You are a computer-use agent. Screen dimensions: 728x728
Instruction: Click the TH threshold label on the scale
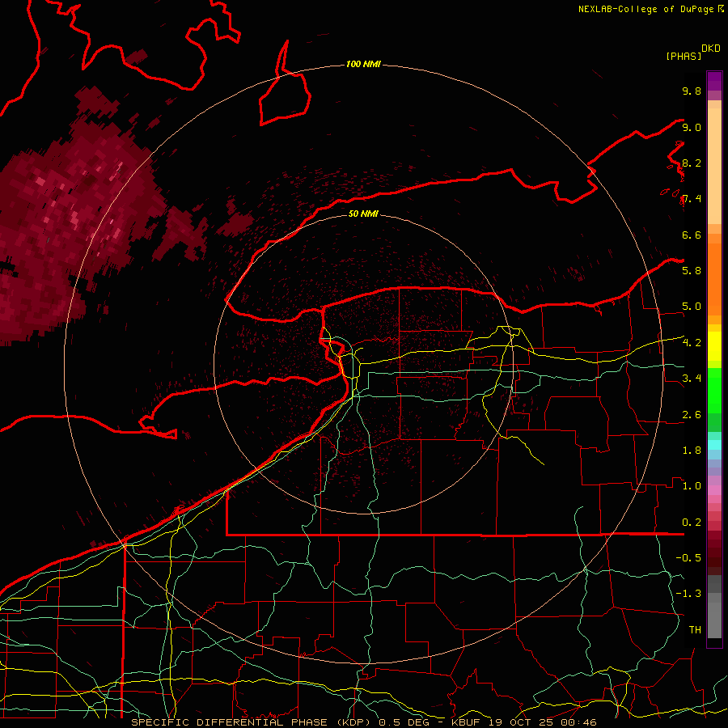click(695, 629)
